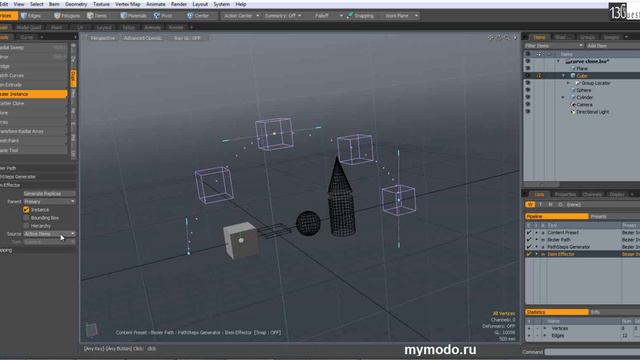Open the View menu
This screenshot has width=640, height=360.
pos(19,4)
